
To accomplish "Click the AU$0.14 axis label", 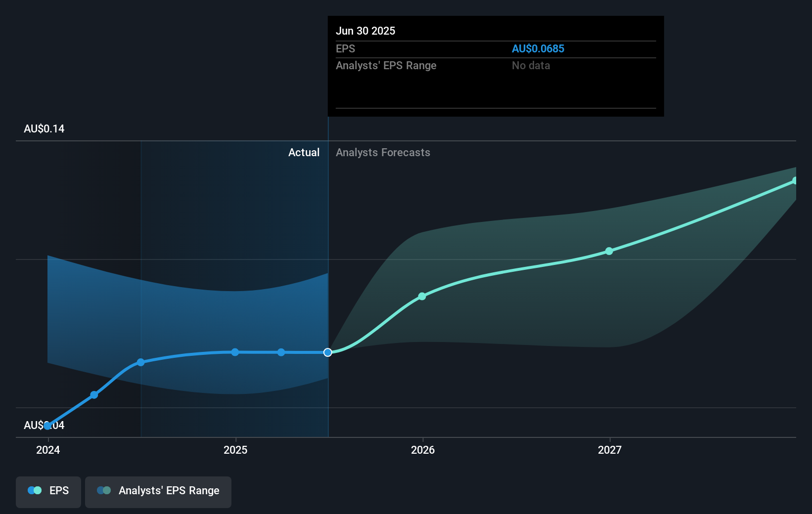I will tap(44, 128).
